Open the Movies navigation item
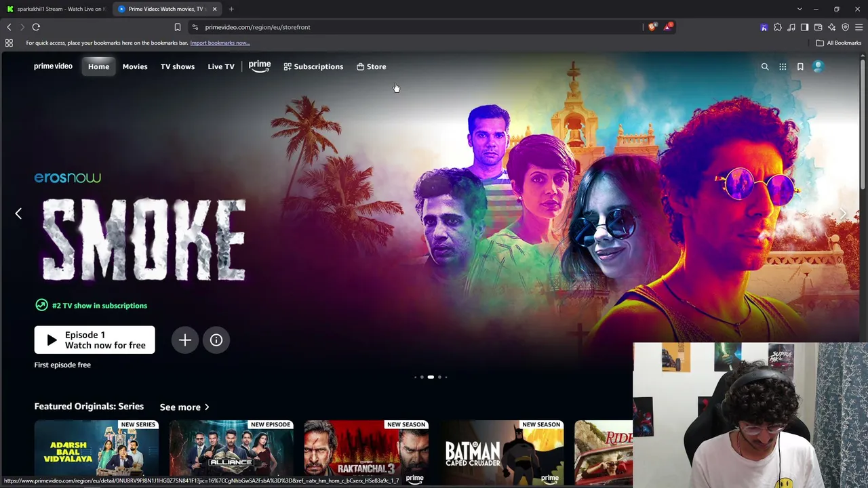 pyautogui.click(x=135, y=66)
